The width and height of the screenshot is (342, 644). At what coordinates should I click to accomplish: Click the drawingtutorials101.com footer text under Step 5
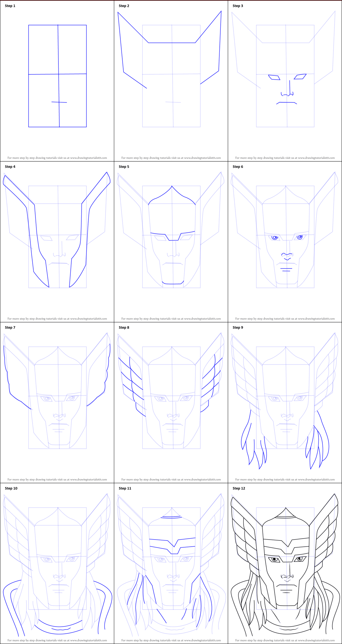pyautogui.click(x=171, y=319)
